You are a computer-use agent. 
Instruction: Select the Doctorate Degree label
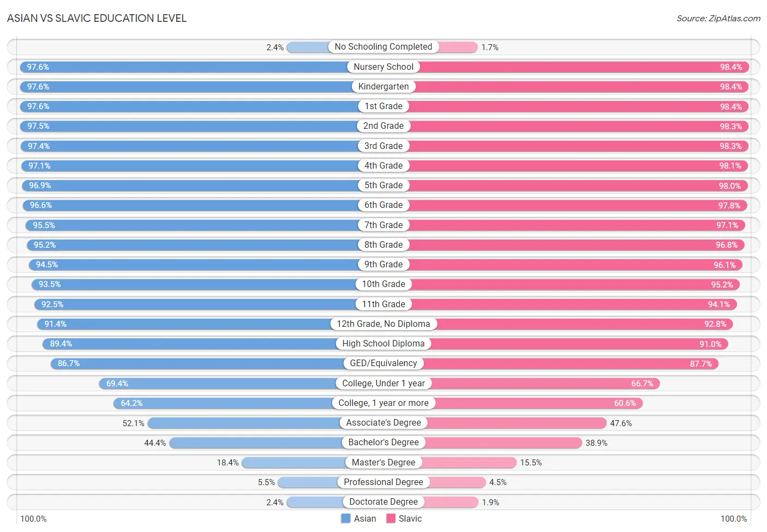pyautogui.click(x=383, y=502)
